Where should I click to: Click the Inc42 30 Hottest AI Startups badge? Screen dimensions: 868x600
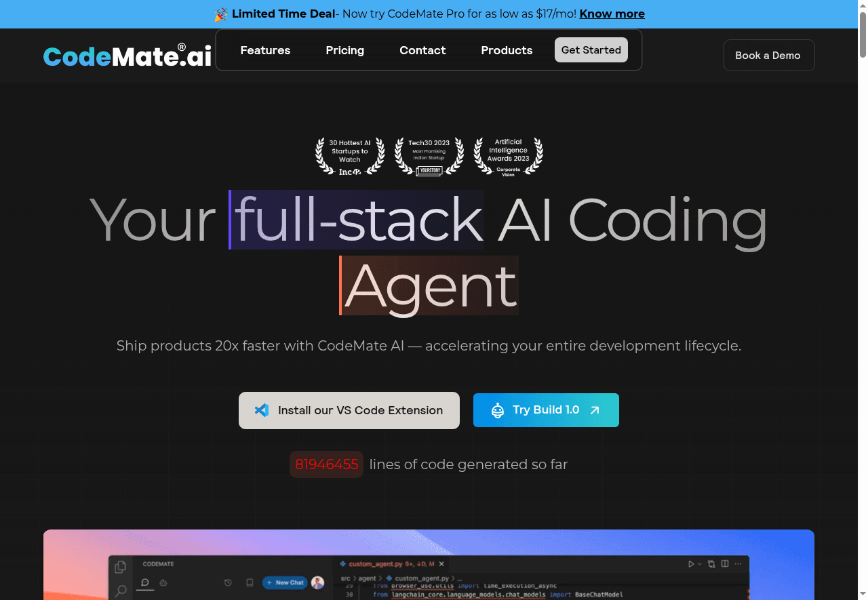[x=350, y=157]
